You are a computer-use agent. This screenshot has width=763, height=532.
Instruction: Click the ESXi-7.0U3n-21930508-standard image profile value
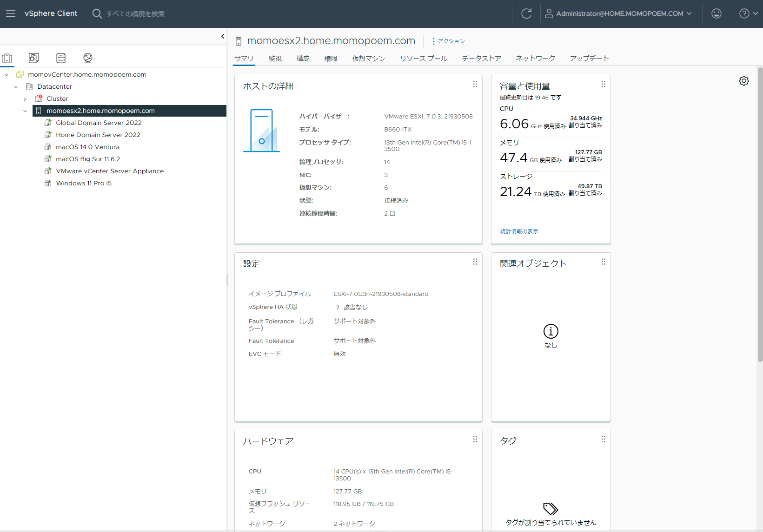coord(381,294)
